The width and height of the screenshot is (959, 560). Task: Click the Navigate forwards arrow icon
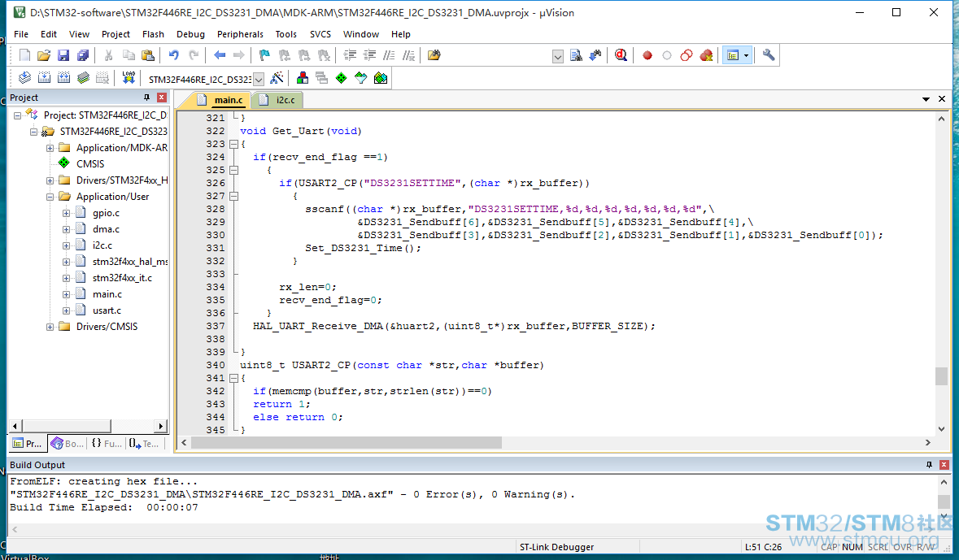(239, 55)
